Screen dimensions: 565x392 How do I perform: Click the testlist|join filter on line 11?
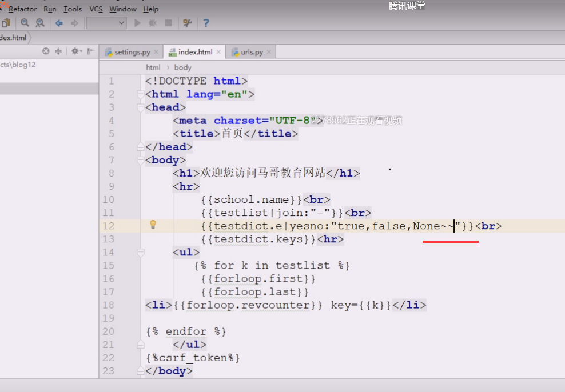coord(272,213)
